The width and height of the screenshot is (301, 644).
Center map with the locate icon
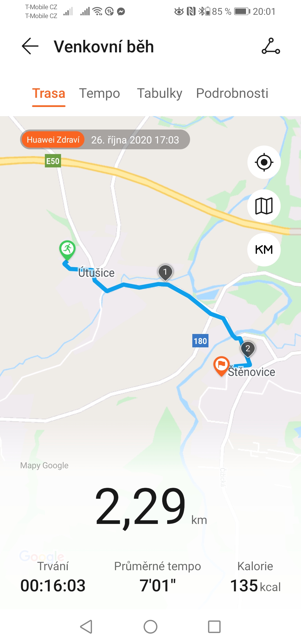pyautogui.click(x=264, y=162)
